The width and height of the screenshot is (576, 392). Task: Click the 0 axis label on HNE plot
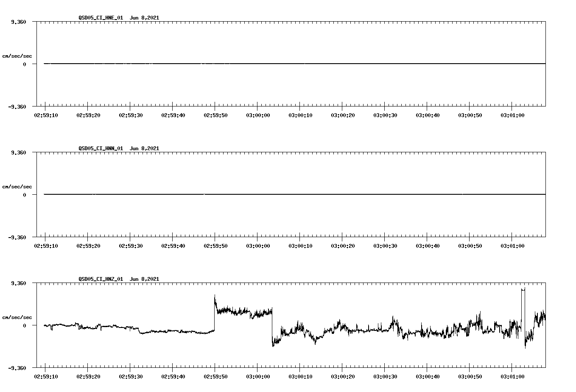coord(25,64)
